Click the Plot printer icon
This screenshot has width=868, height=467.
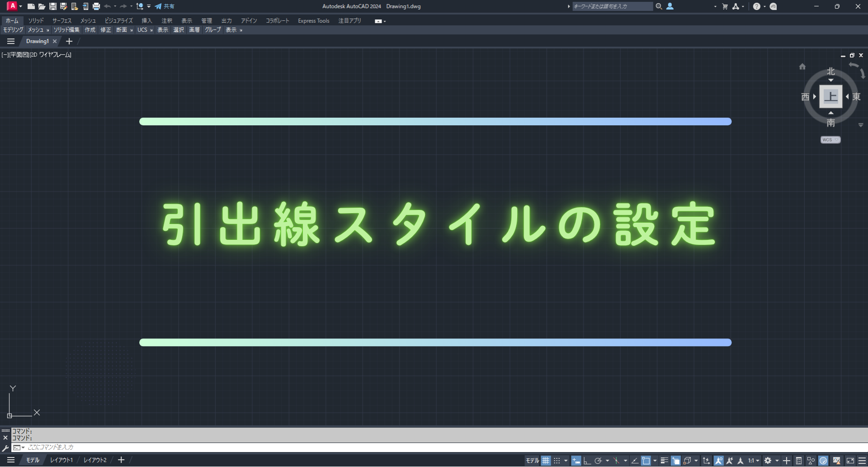(x=96, y=6)
